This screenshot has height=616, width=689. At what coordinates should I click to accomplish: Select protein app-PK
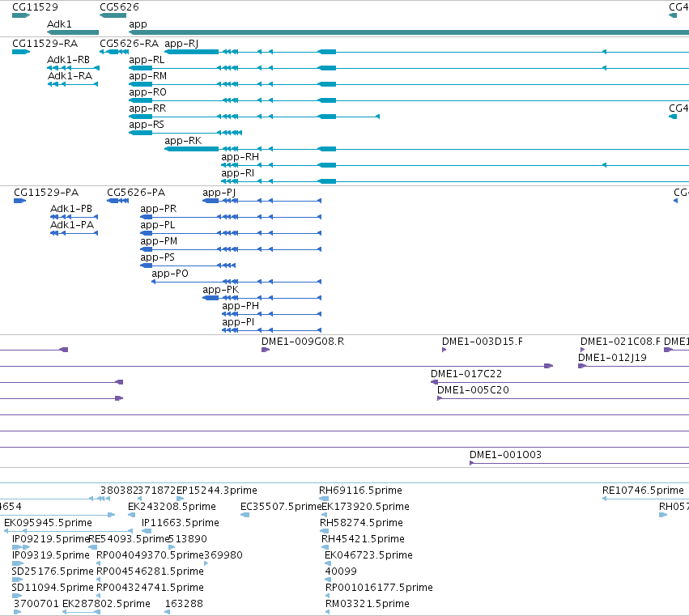pyautogui.click(x=262, y=298)
